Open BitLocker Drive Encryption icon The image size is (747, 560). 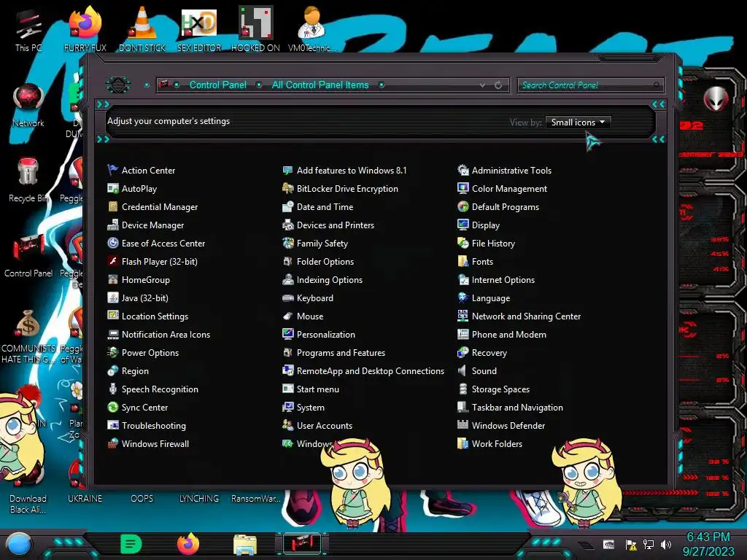tap(287, 189)
